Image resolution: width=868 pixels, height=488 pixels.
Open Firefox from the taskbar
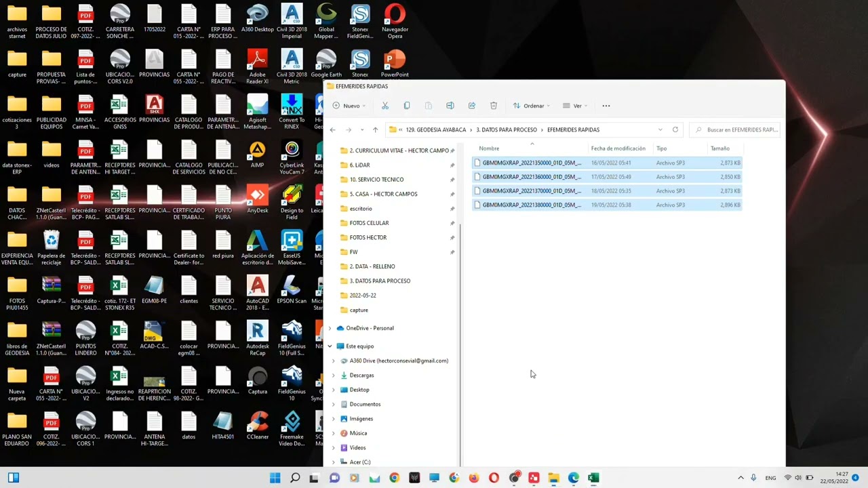click(473, 478)
